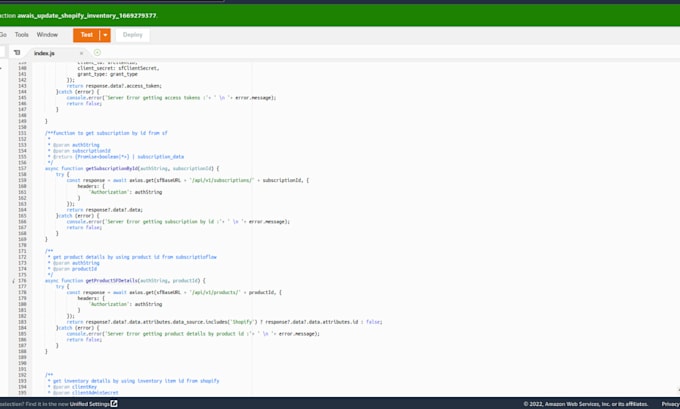Click the Deploy button
This screenshot has height=409, width=680.
click(x=132, y=35)
